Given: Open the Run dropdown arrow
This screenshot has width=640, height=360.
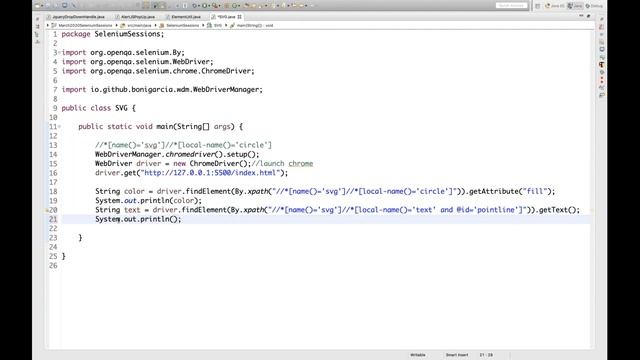Looking at the screenshot, I should (x=209, y=6).
